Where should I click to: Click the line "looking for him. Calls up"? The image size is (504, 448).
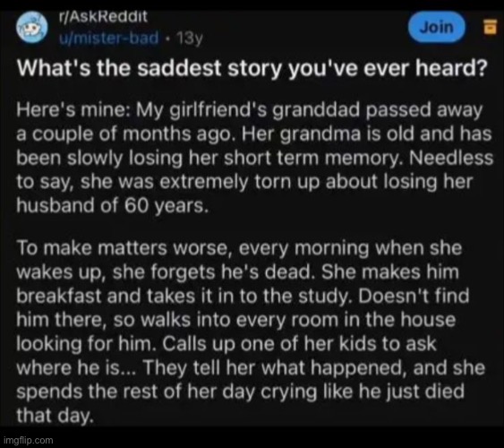pyautogui.click(x=226, y=344)
